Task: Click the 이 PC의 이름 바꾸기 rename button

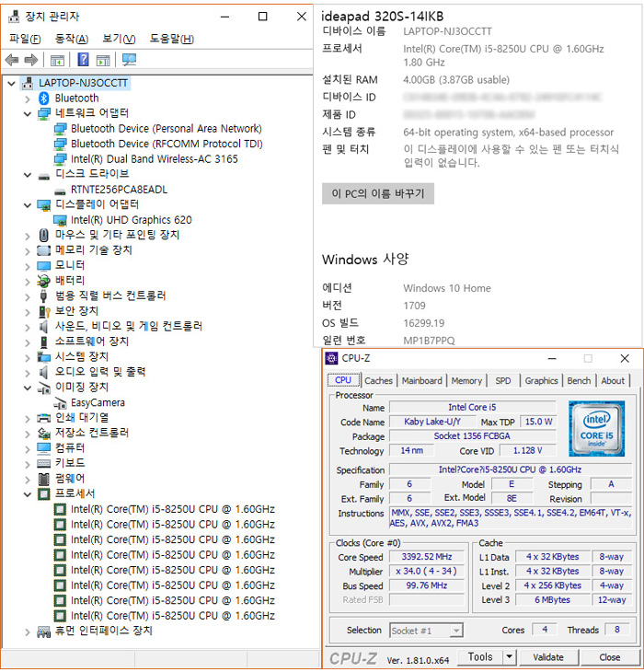Action: point(378,193)
